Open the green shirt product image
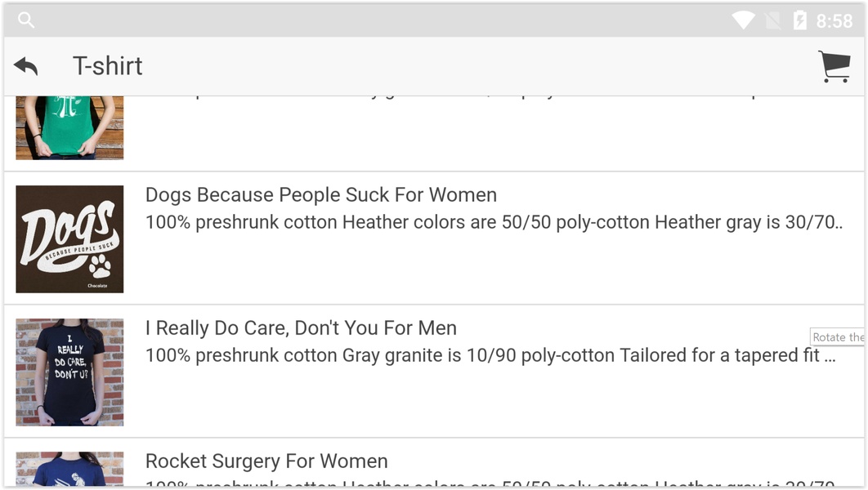This screenshot has height=490, width=868. [x=69, y=127]
